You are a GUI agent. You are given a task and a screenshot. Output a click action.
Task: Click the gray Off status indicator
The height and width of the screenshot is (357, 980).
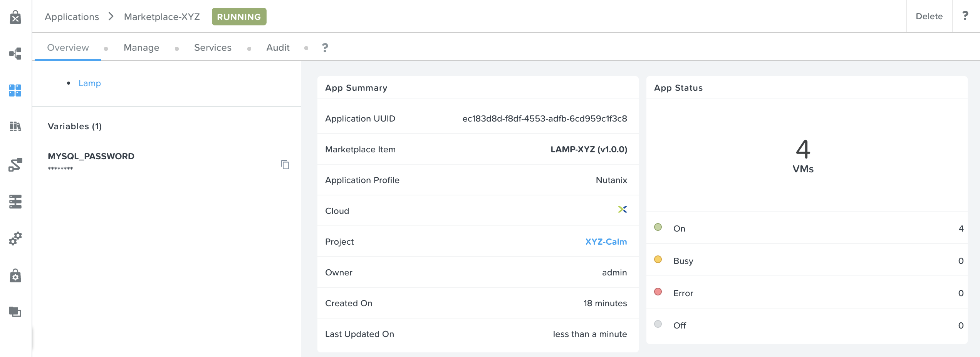point(658,324)
